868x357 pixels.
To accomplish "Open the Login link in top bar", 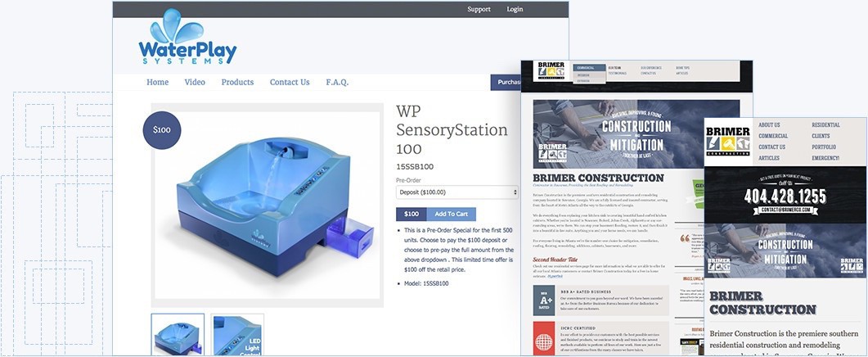I will (x=515, y=10).
